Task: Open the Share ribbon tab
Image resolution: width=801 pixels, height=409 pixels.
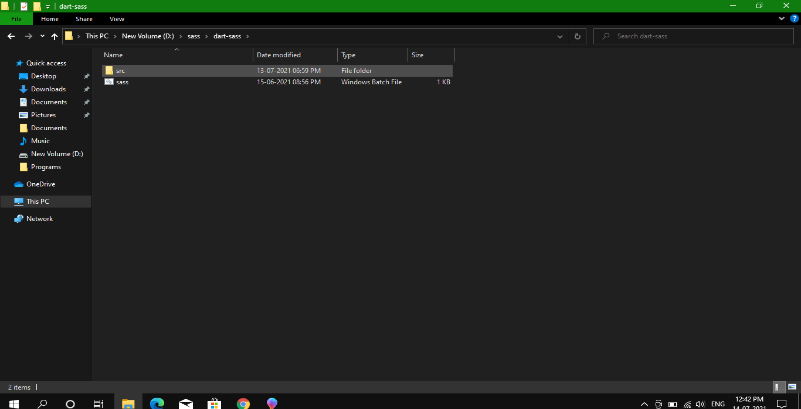Action: [x=84, y=19]
